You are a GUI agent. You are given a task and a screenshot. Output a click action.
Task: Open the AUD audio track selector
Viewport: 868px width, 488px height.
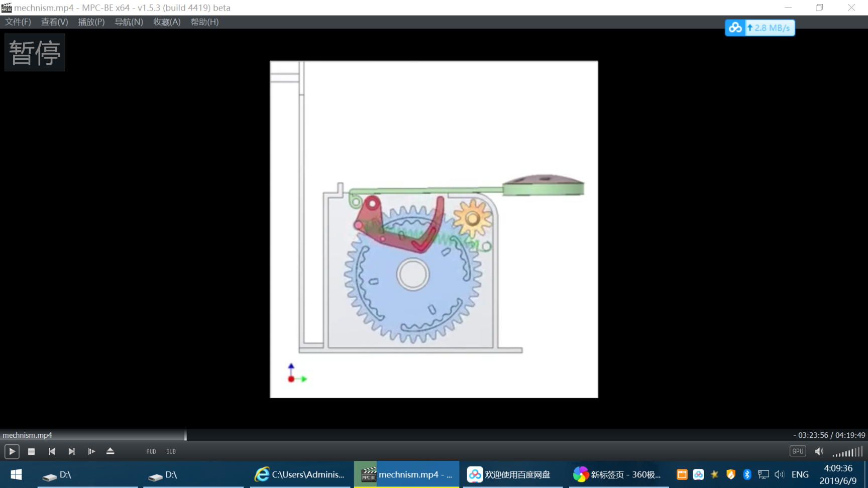point(151,451)
